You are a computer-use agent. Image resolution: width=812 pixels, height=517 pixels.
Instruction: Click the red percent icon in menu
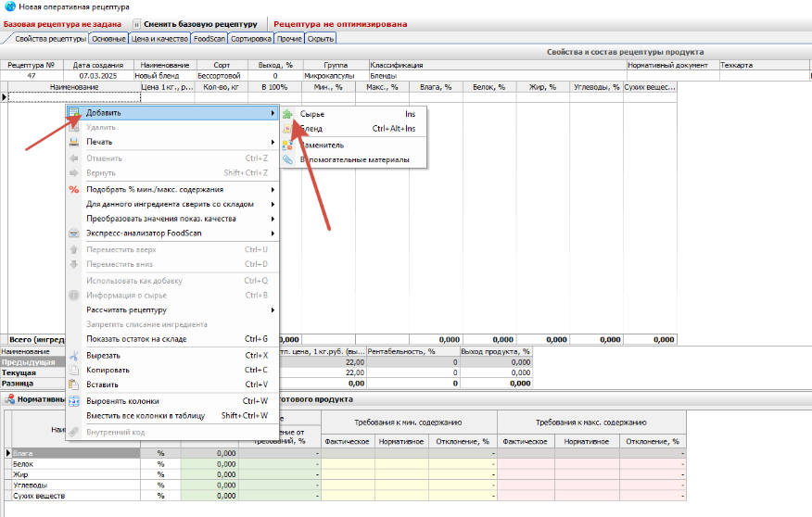74,189
